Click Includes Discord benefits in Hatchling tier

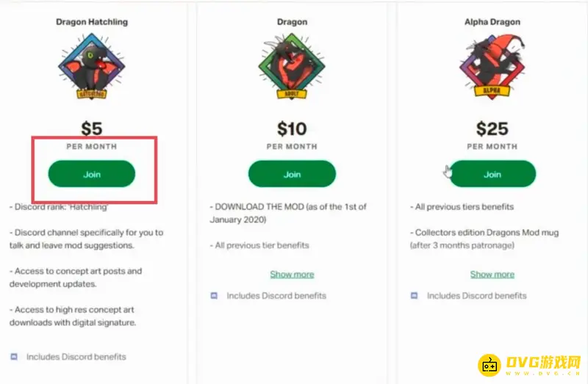(x=76, y=357)
